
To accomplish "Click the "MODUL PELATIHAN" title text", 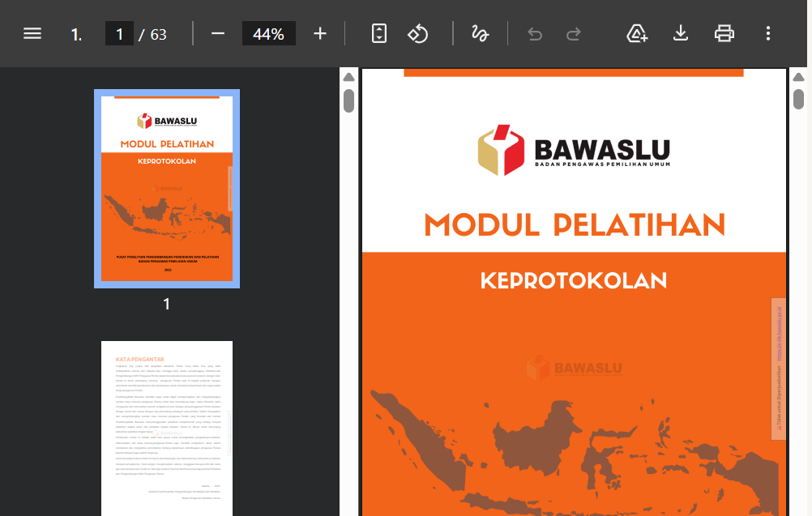I will coord(575,224).
